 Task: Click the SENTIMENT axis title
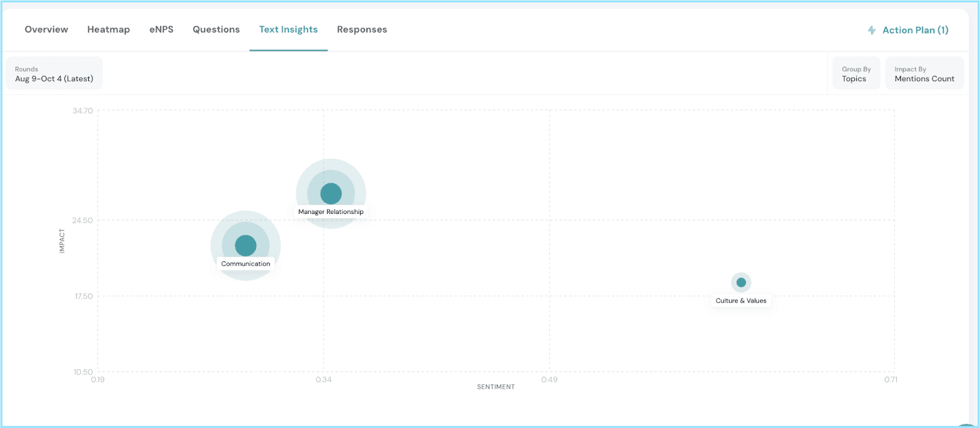496,387
